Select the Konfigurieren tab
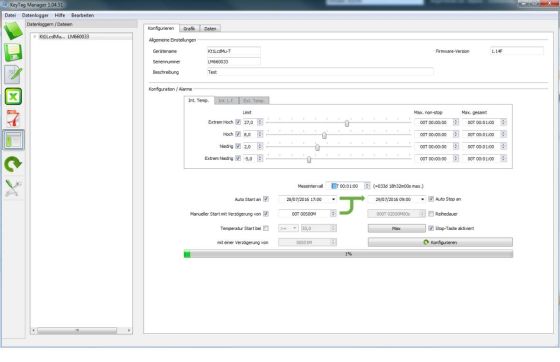The width and height of the screenshot is (560, 362). (x=161, y=28)
